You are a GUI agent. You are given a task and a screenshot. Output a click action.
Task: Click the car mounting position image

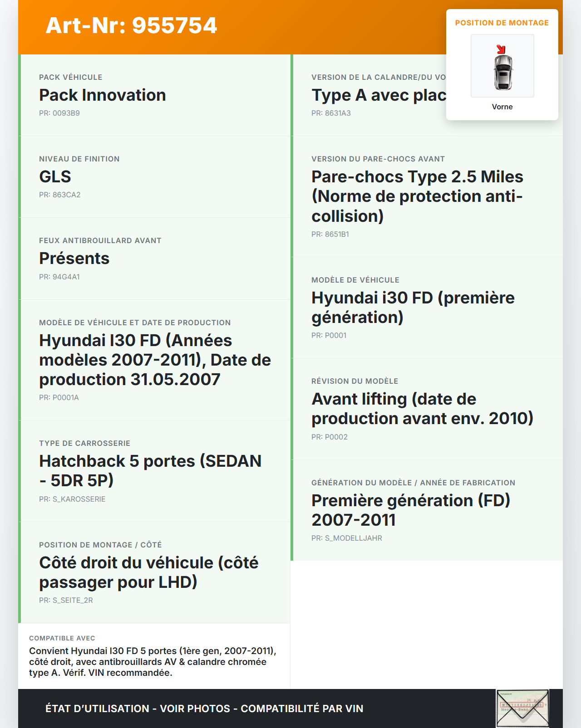tap(502, 66)
